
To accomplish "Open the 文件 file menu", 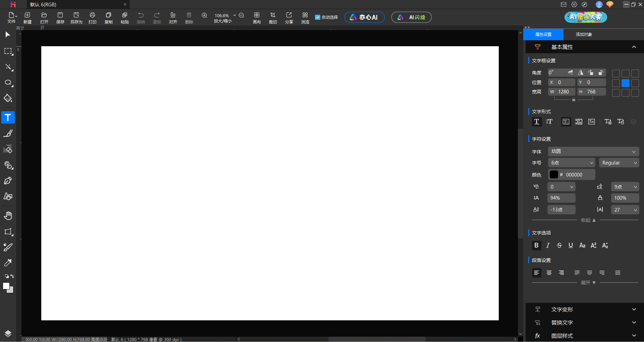I will [12, 17].
